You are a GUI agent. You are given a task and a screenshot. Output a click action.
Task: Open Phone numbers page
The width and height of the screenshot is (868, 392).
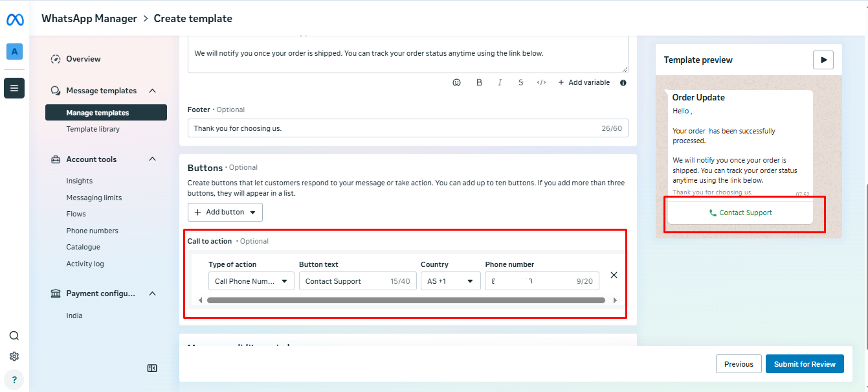pyautogui.click(x=92, y=231)
